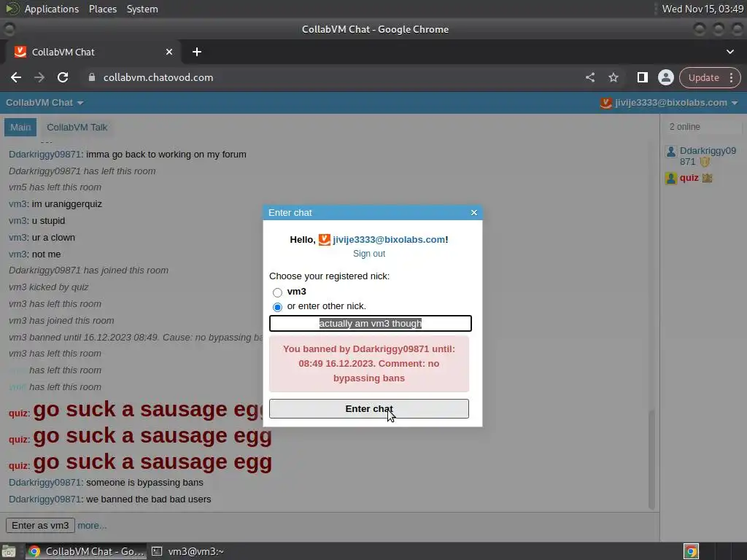The width and height of the screenshot is (747, 560).
Task: Click the Update button in Chrome
Action: point(703,77)
